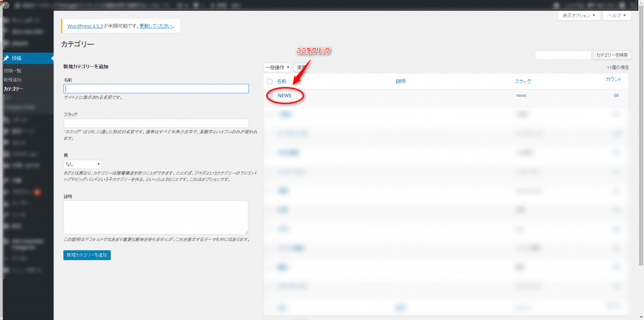This screenshot has width=644, height=320.
Task: Focus the 名前 name input field
Action: pyautogui.click(x=156, y=89)
